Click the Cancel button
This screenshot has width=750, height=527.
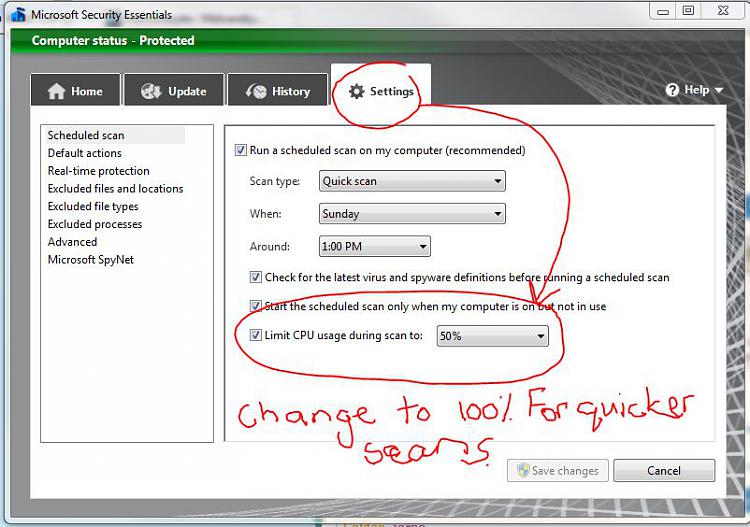click(x=664, y=471)
